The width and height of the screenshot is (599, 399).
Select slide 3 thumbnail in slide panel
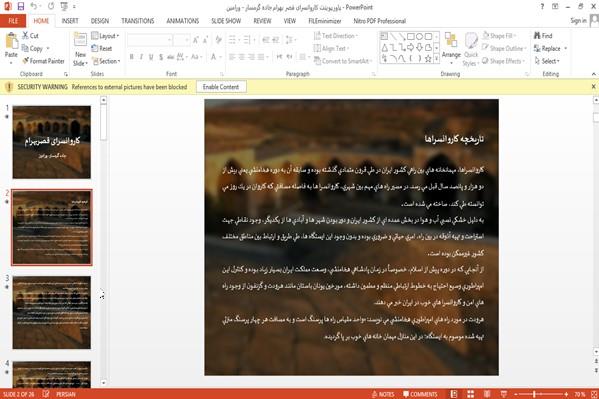click(x=52, y=312)
